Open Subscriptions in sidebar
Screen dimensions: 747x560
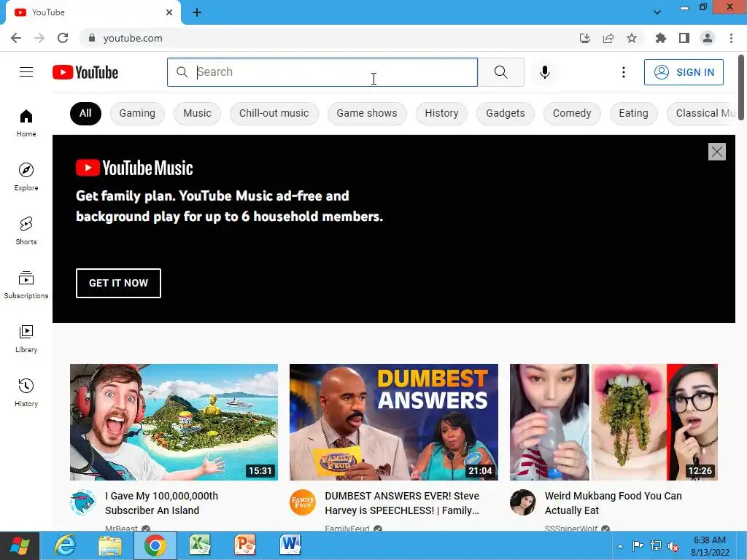(26, 285)
